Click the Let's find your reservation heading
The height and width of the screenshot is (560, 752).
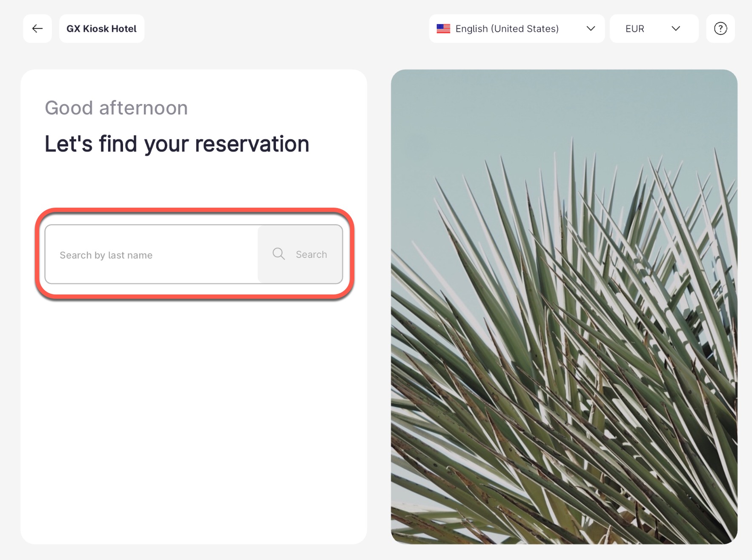pos(177,143)
